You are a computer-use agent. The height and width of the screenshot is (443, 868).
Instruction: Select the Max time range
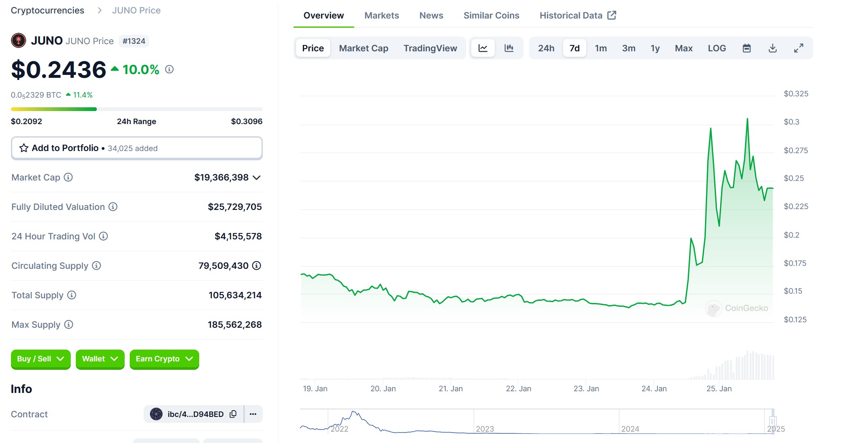[684, 48]
